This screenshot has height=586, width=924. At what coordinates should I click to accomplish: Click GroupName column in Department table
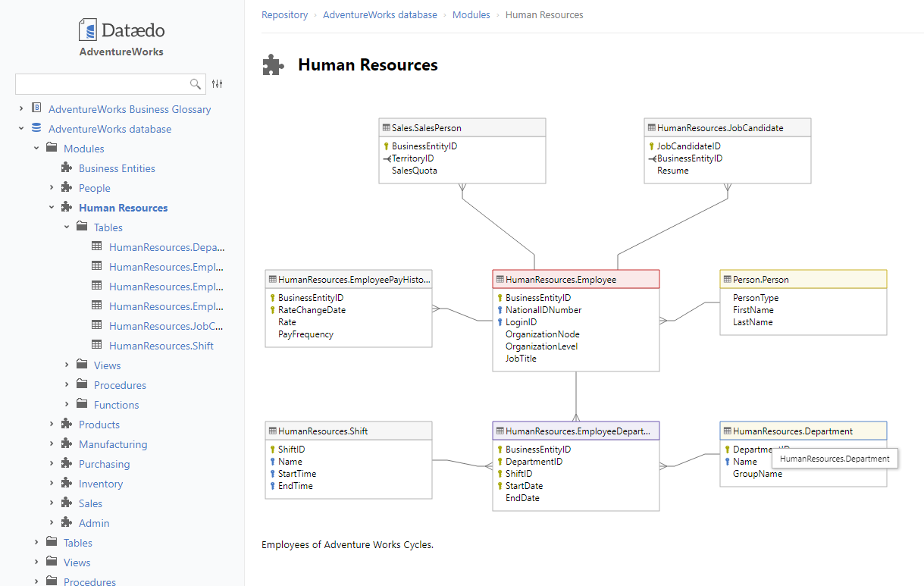pos(757,474)
